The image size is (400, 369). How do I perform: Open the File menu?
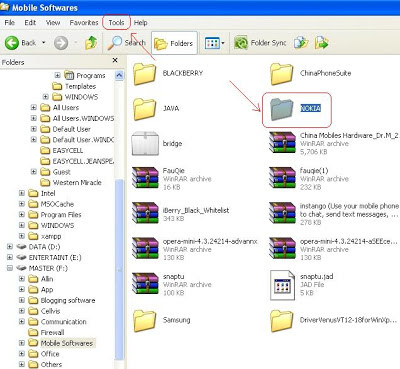tap(9, 23)
